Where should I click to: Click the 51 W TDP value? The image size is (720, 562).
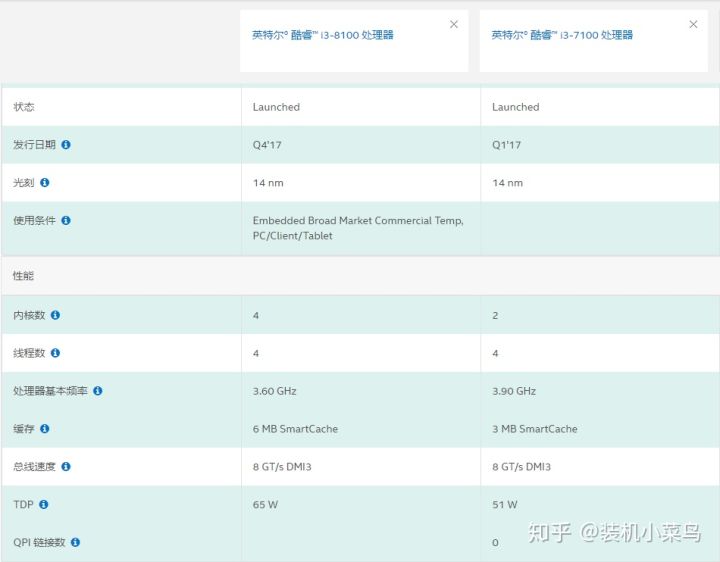pyautogui.click(x=505, y=505)
